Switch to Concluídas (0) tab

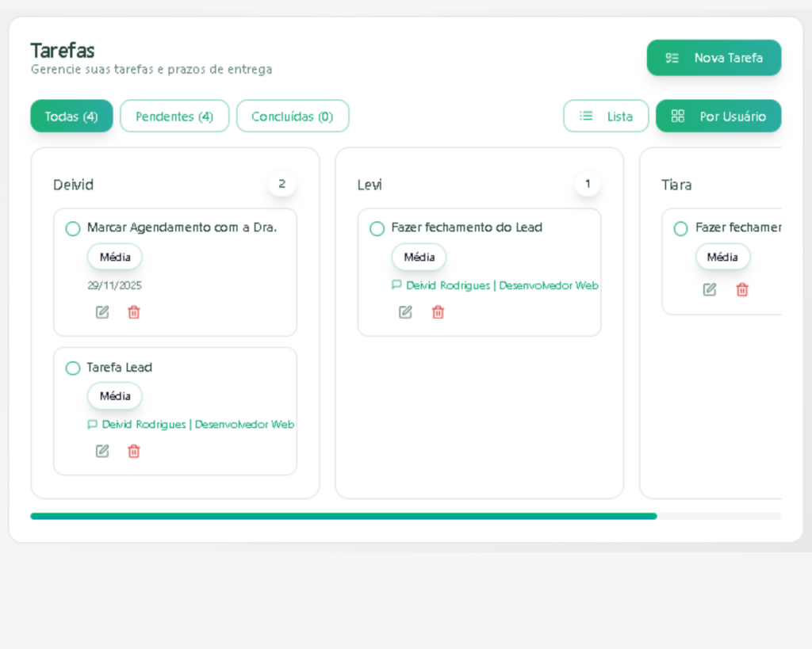pyautogui.click(x=293, y=116)
